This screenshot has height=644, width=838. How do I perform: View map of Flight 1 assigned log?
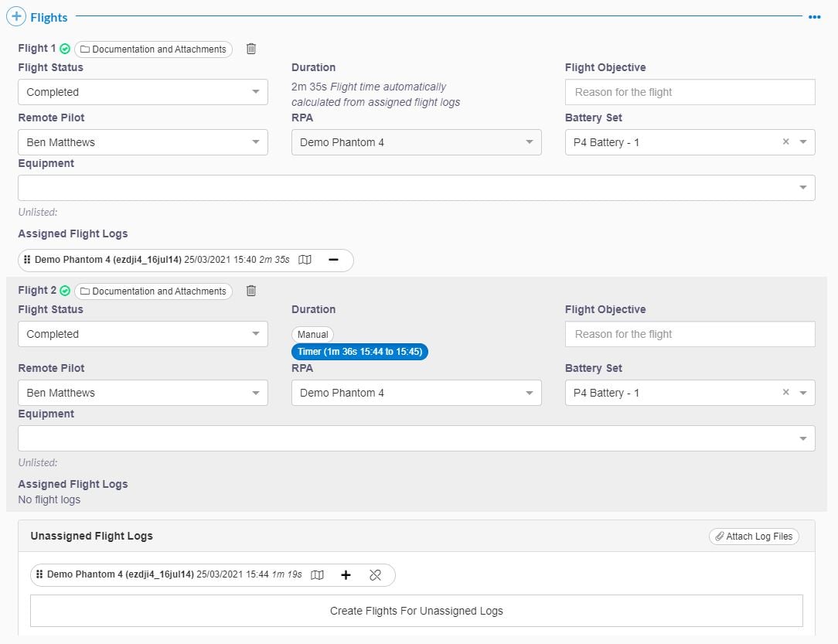305,260
